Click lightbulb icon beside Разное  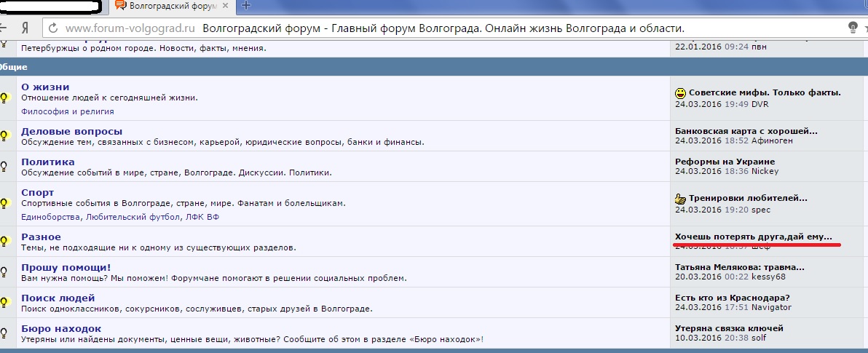(x=4, y=241)
